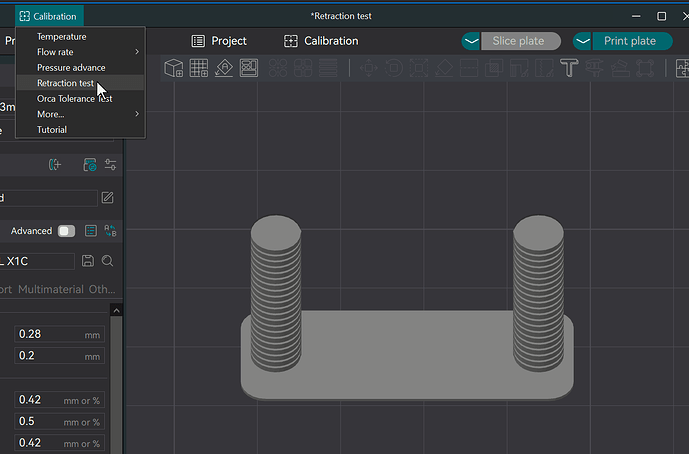689x454 pixels.
Task: Click the Auto orient icon
Action: click(x=224, y=68)
